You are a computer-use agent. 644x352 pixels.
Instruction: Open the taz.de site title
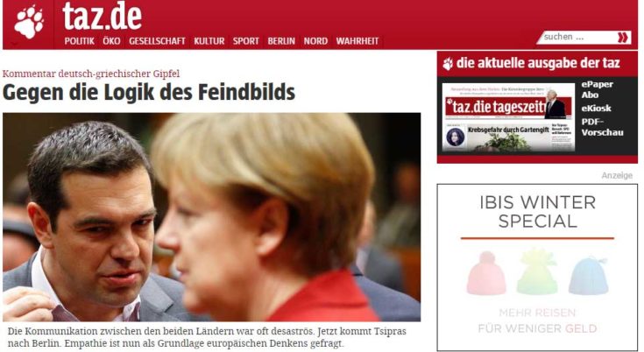[x=102, y=16]
